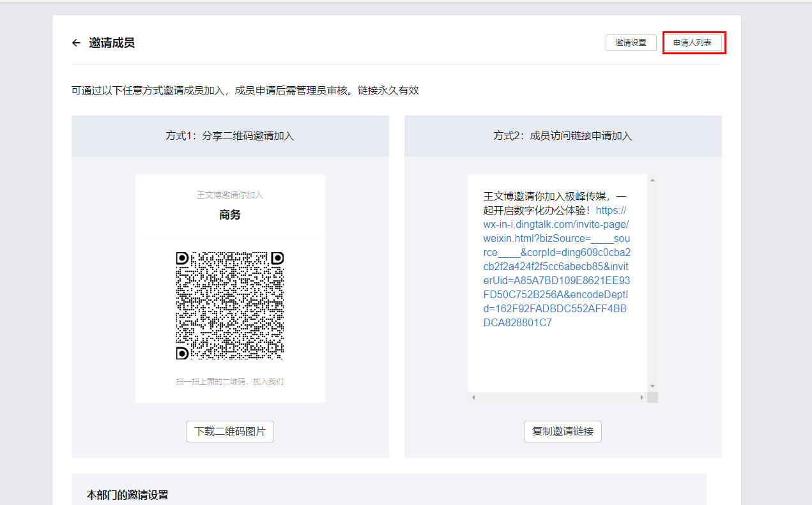Open the dingtalk invite link in text box

(x=556, y=266)
